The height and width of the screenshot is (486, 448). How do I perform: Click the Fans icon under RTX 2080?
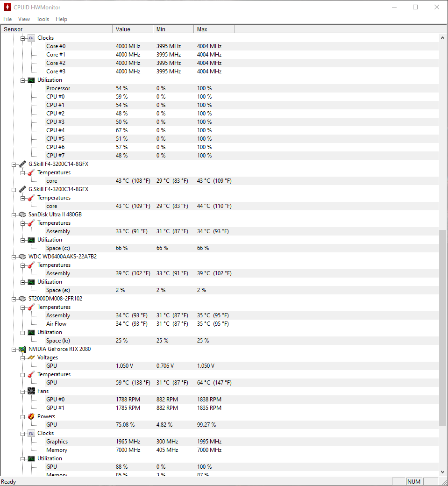31,391
